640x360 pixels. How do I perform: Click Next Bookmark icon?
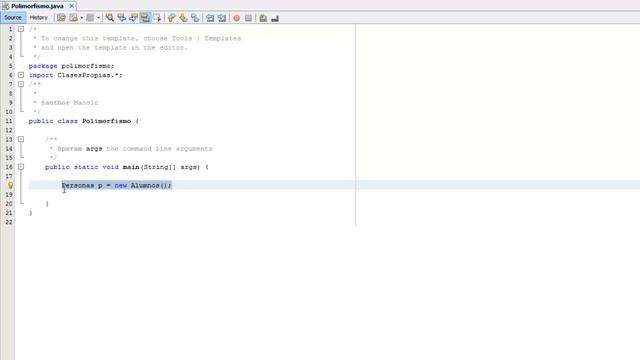pyautogui.click(x=183, y=18)
